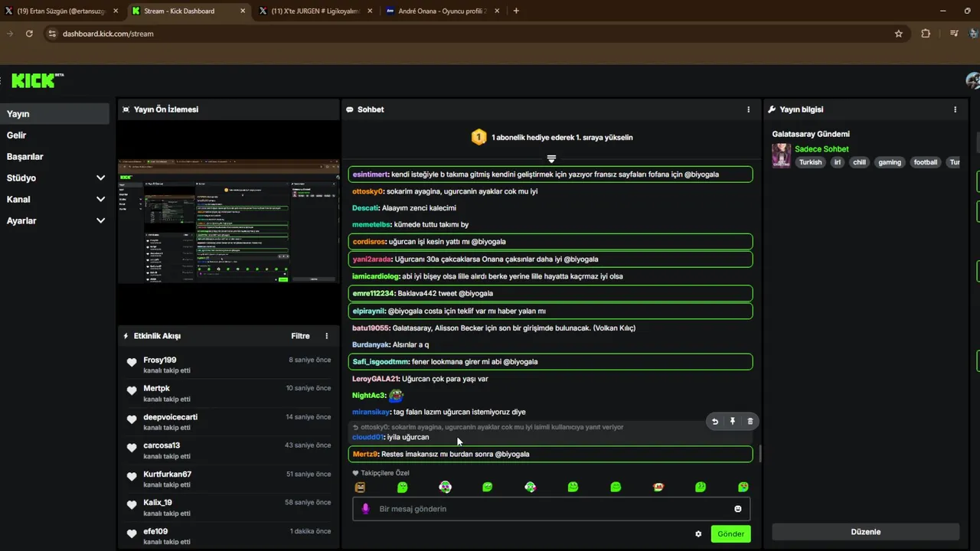Screen dimensions: 980x551
Task: Click the chat scrollbar thumb
Action: (760, 455)
